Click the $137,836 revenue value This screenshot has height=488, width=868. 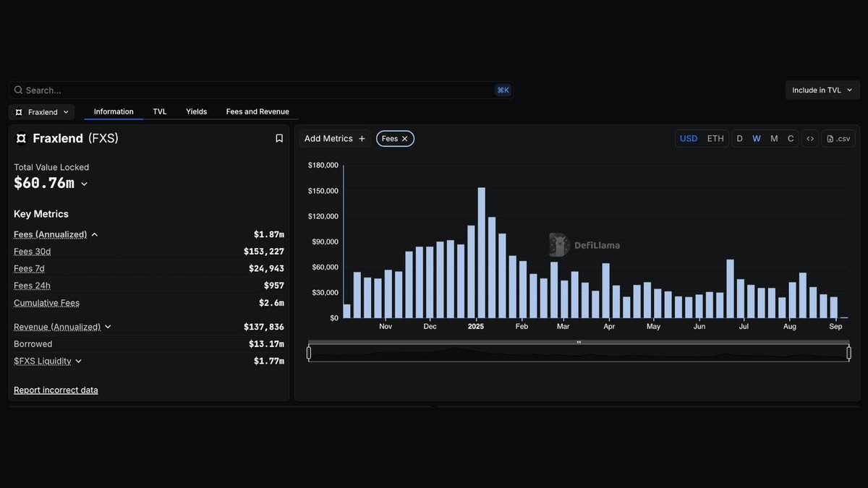264,327
